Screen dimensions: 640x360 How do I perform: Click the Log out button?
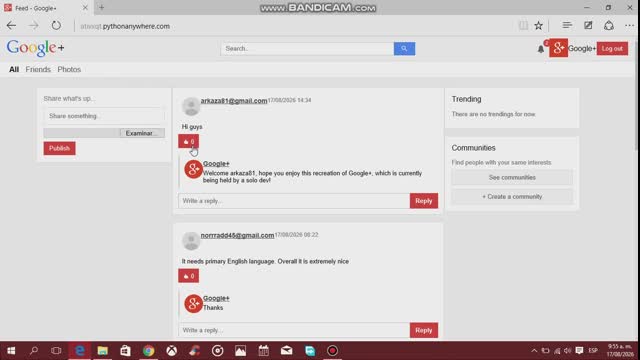point(612,49)
